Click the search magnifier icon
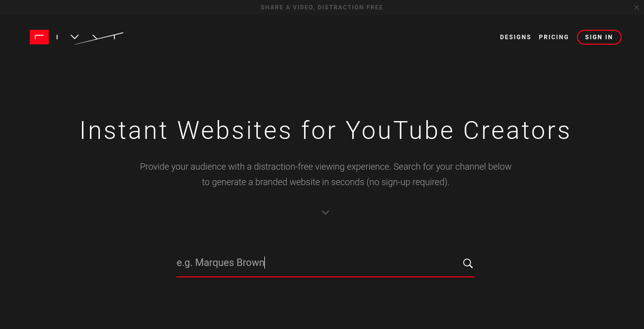The width and height of the screenshot is (644, 329). (468, 263)
